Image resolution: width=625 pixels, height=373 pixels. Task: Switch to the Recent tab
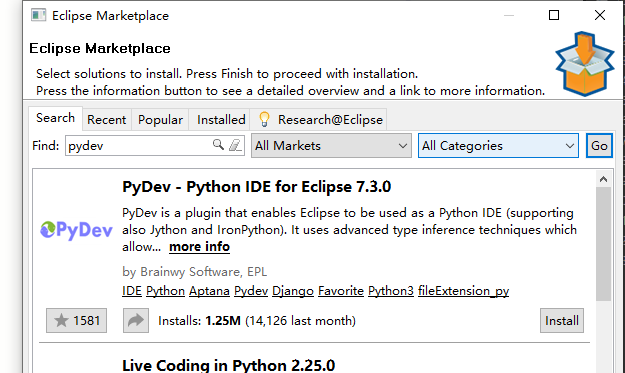106,120
